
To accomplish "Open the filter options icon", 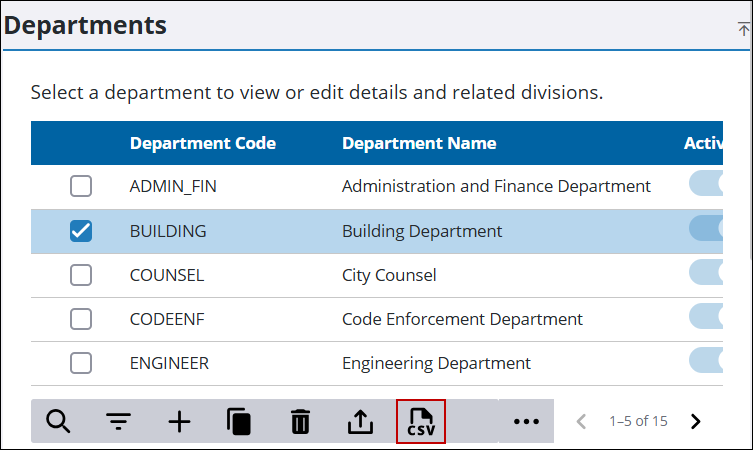I will tap(118, 422).
